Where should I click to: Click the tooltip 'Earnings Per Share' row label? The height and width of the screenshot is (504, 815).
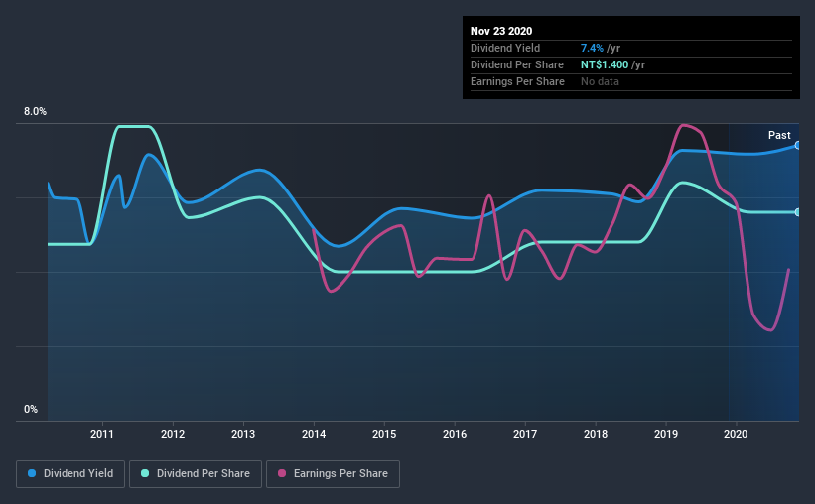point(517,81)
